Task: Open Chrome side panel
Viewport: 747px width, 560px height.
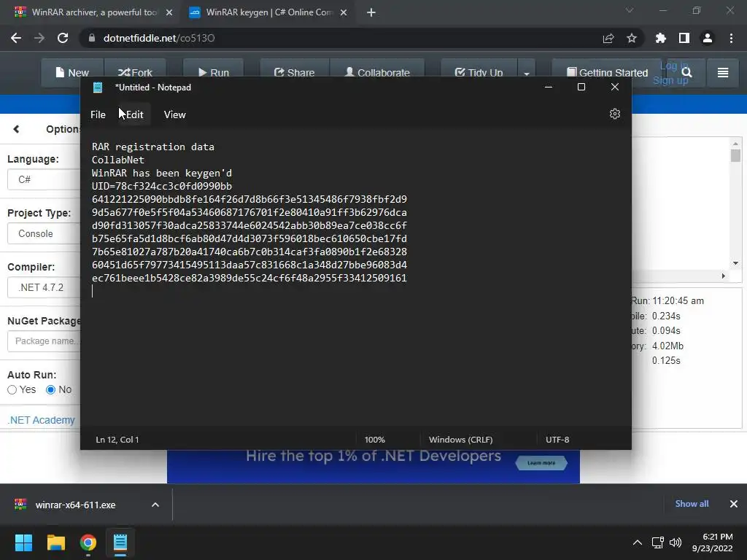Action: [x=684, y=38]
